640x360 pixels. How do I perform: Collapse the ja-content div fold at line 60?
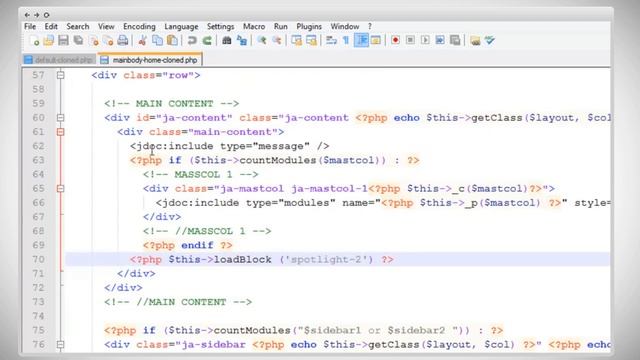tap(60, 118)
